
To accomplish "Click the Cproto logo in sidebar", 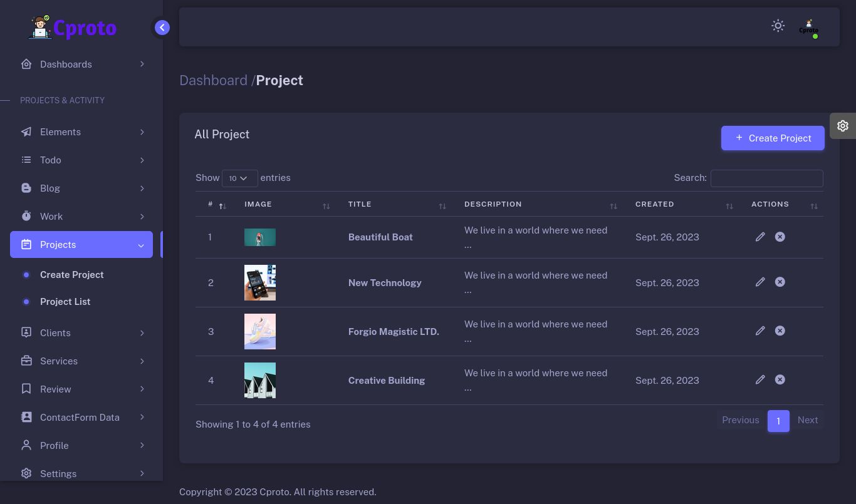I will [x=73, y=28].
